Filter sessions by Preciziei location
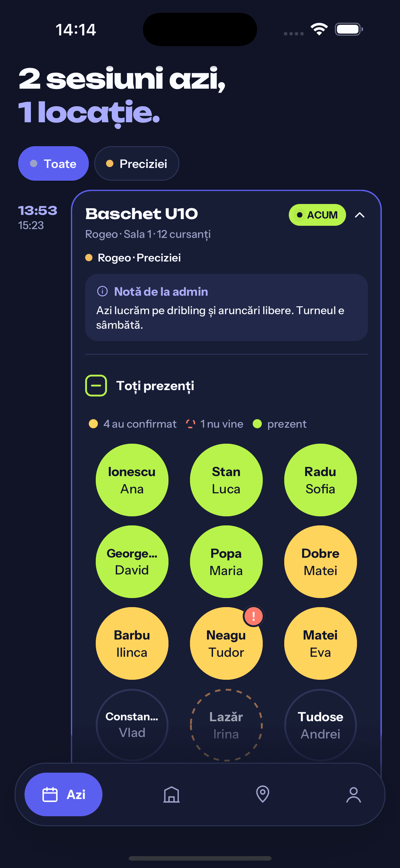 click(x=137, y=163)
